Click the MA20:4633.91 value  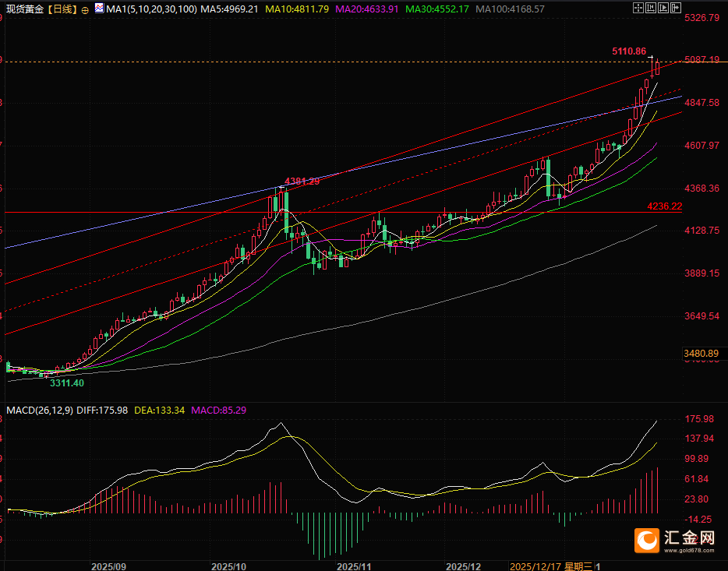click(367, 9)
